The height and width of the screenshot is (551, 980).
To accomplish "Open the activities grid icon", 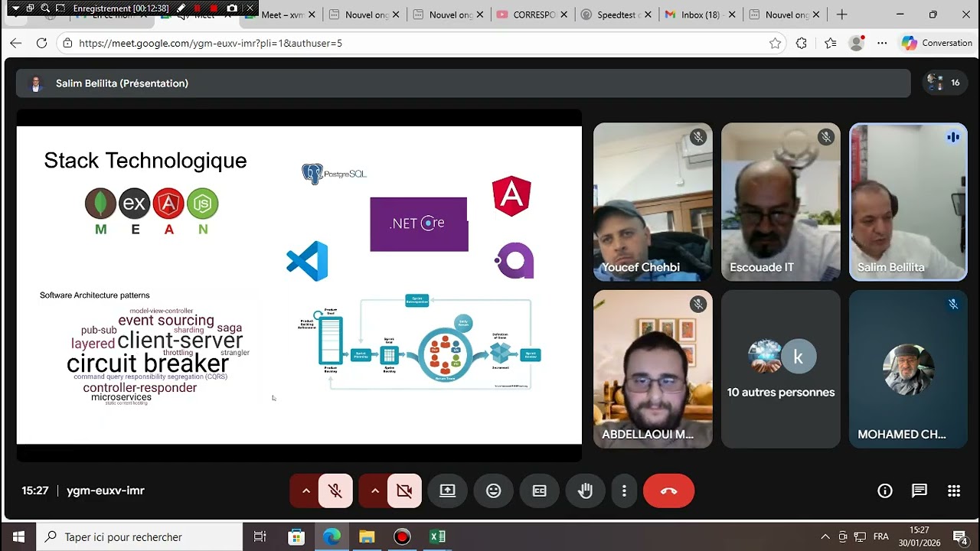I will pyautogui.click(x=954, y=491).
